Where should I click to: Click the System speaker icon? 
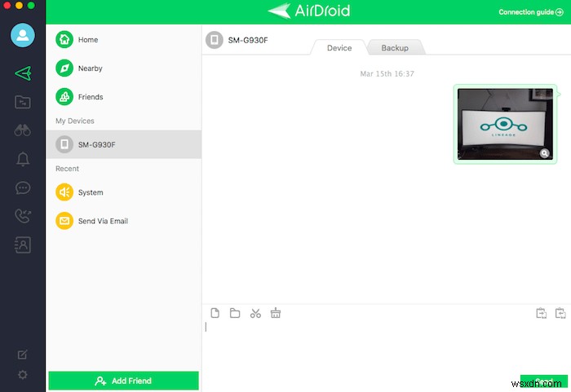pyautogui.click(x=64, y=192)
